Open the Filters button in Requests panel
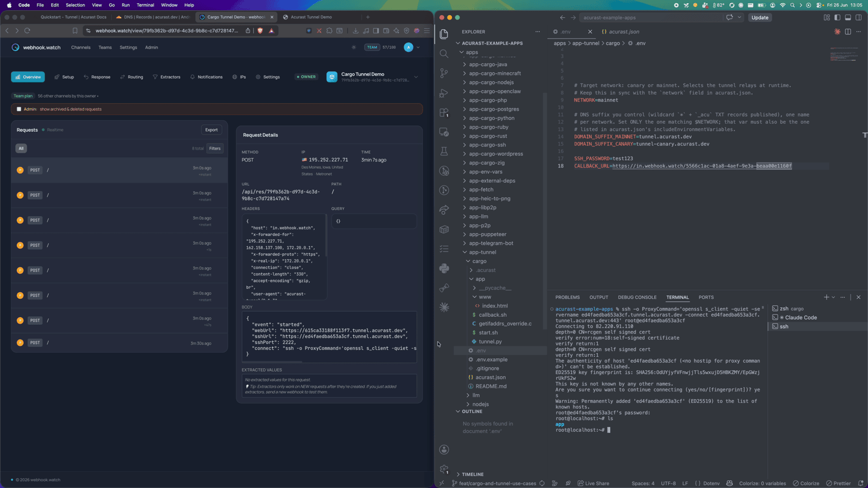The height and width of the screenshot is (488, 868). (x=215, y=148)
